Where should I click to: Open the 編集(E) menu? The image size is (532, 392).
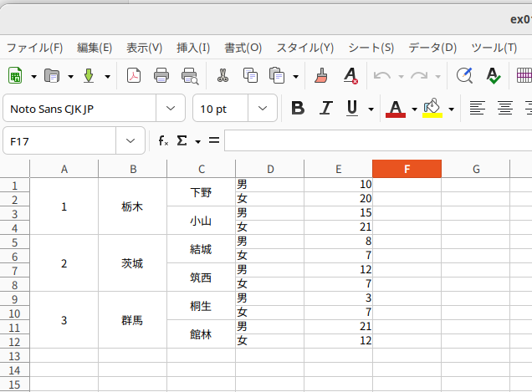pyautogui.click(x=95, y=48)
